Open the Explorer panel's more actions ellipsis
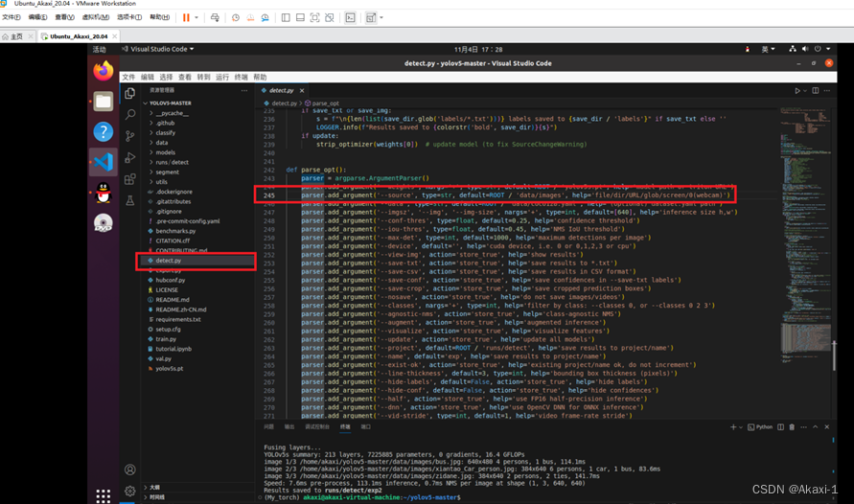This screenshot has width=854, height=504. pos(244,90)
